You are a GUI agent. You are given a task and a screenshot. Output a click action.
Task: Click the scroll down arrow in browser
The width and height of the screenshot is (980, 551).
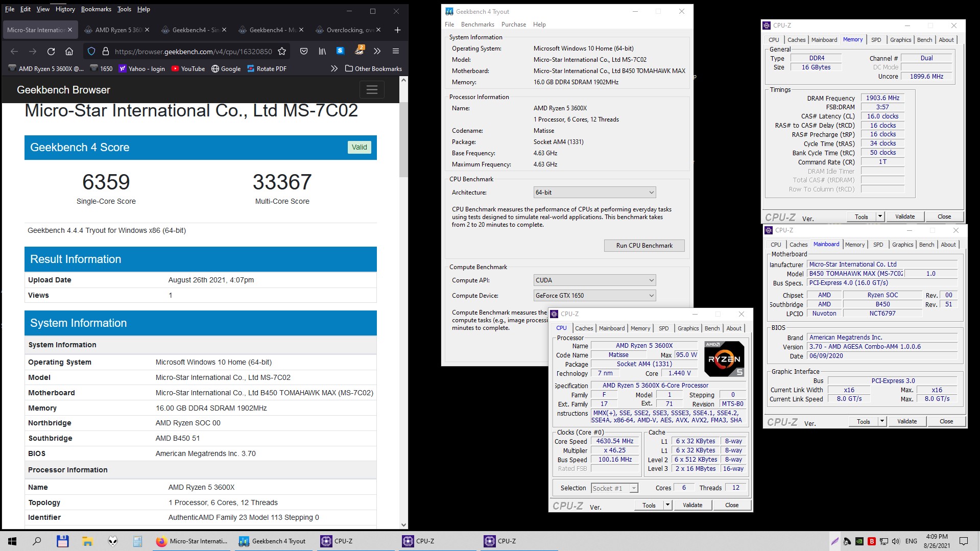coord(403,524)
